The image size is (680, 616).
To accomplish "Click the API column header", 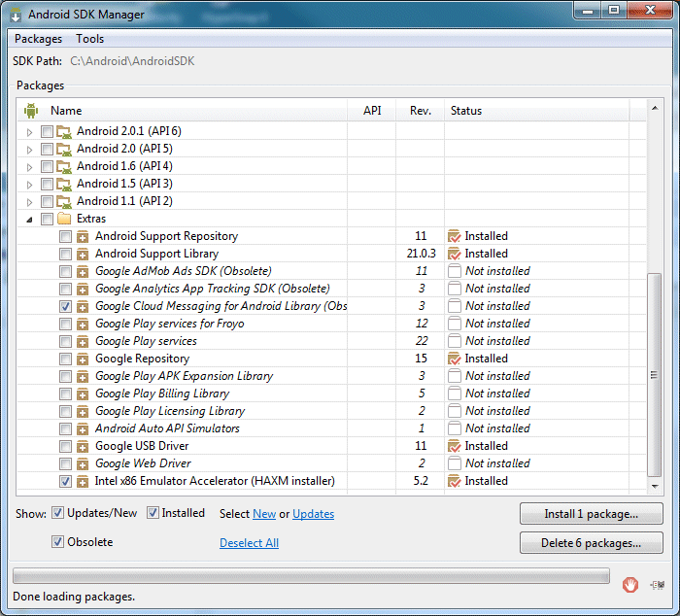I will 372,111.
